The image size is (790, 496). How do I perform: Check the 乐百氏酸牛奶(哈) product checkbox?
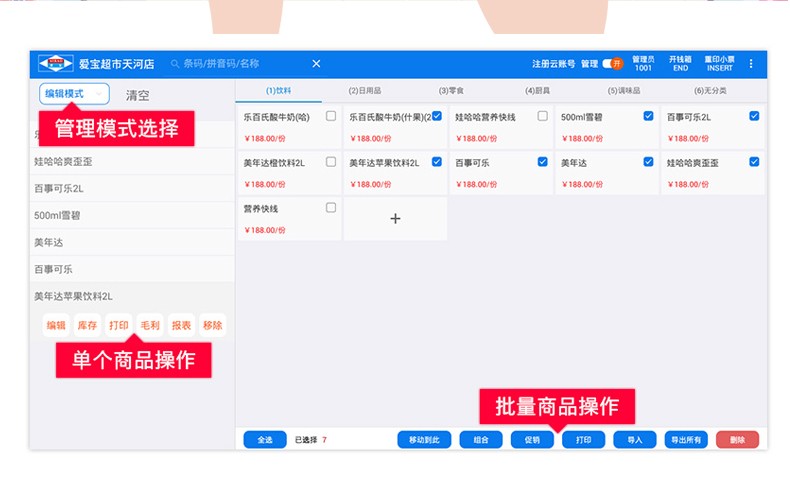click(331, 117)
